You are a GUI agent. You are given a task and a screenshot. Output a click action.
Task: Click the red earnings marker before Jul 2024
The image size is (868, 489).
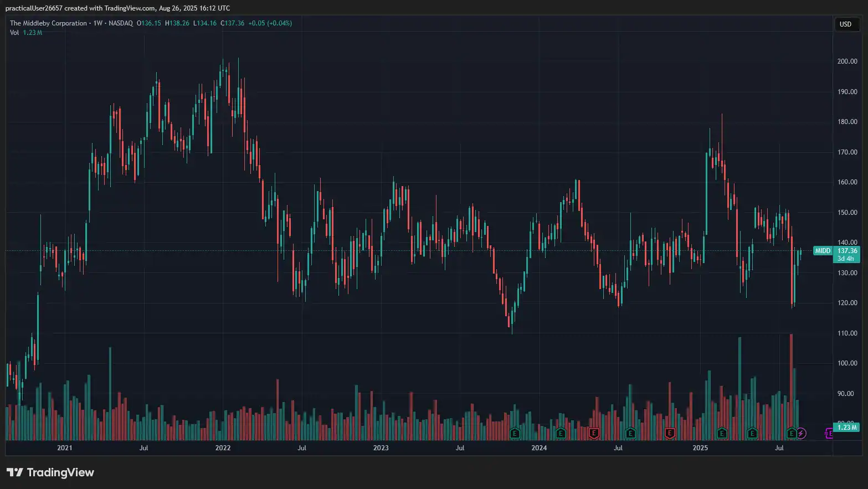(594, 433)
